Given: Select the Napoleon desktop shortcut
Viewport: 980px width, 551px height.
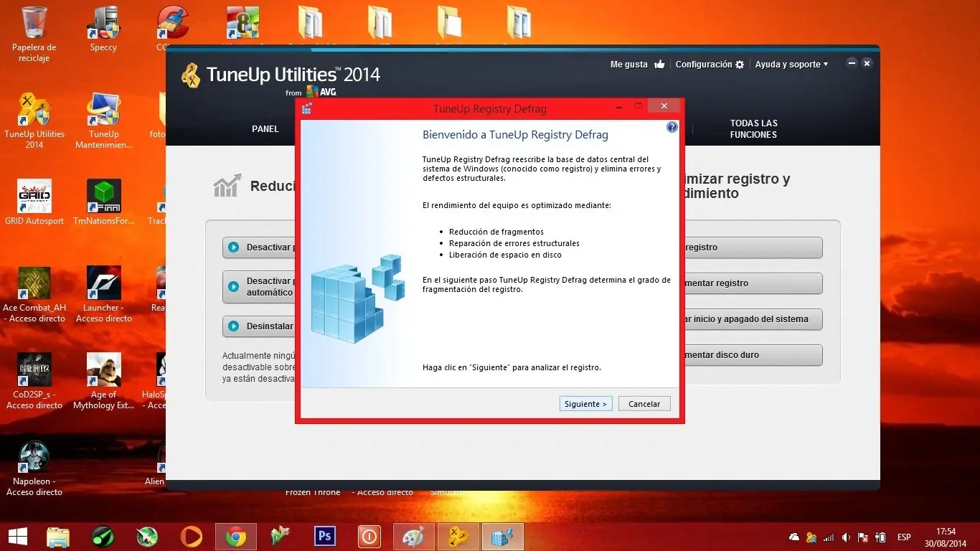Looking at the screenshot, I should click(x=34, y=468).
